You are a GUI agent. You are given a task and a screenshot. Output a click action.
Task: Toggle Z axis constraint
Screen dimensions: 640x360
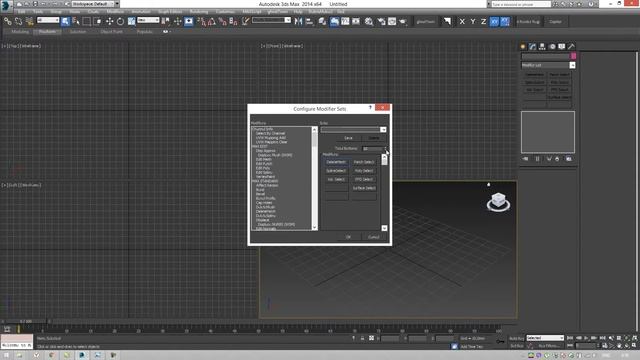(x=483, y=21)
